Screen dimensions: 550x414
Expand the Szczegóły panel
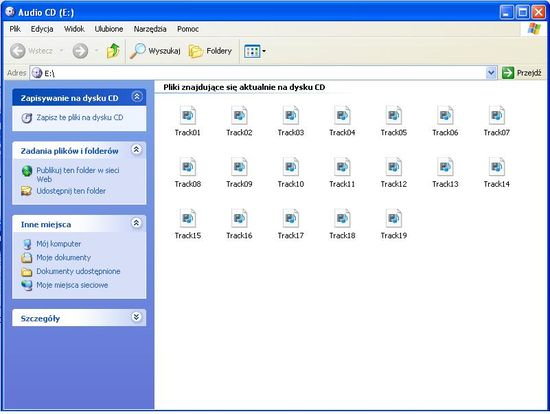(136, 317)
